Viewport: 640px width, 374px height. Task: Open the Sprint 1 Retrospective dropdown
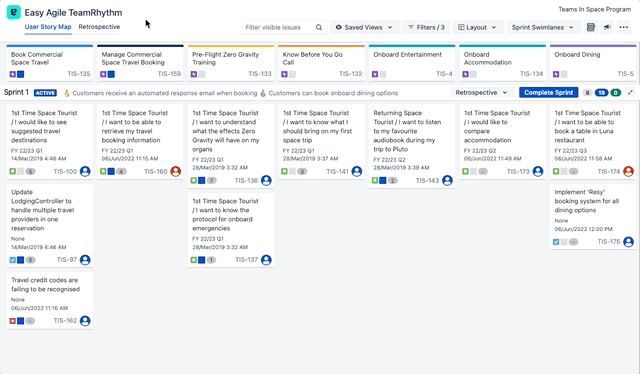click(x=481, y=93)
